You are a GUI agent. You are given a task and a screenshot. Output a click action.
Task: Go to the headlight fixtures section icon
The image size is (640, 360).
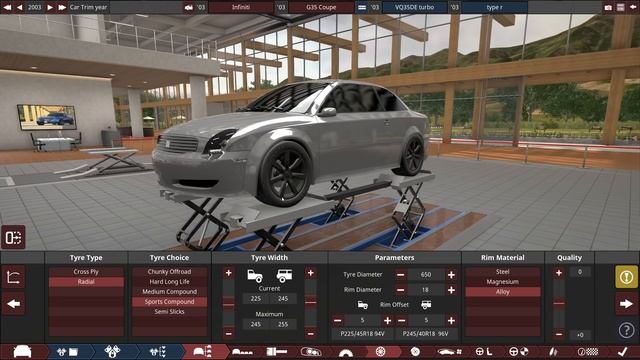(311, 351)
